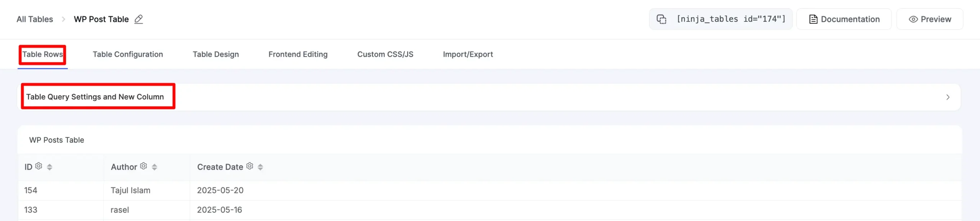Open the Documentation button
Screen dimensions: 980x221
coord(844,19)
